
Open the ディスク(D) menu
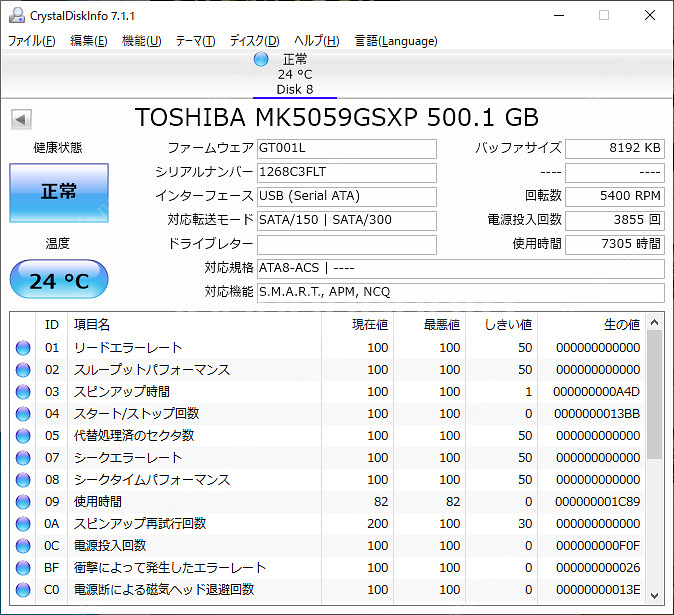pos(254,41)
